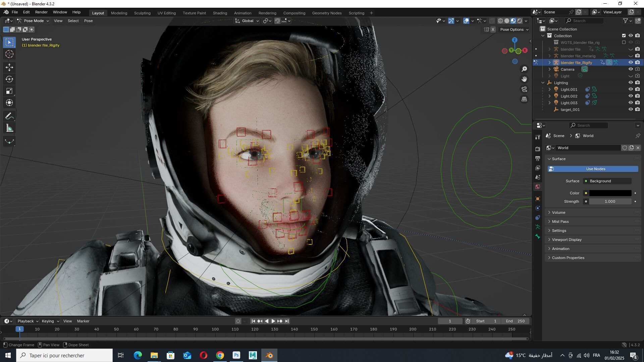The height and width of the screenshot is (362, 644).
Task: Activate the Select Box tool
Action: point(9,42)
